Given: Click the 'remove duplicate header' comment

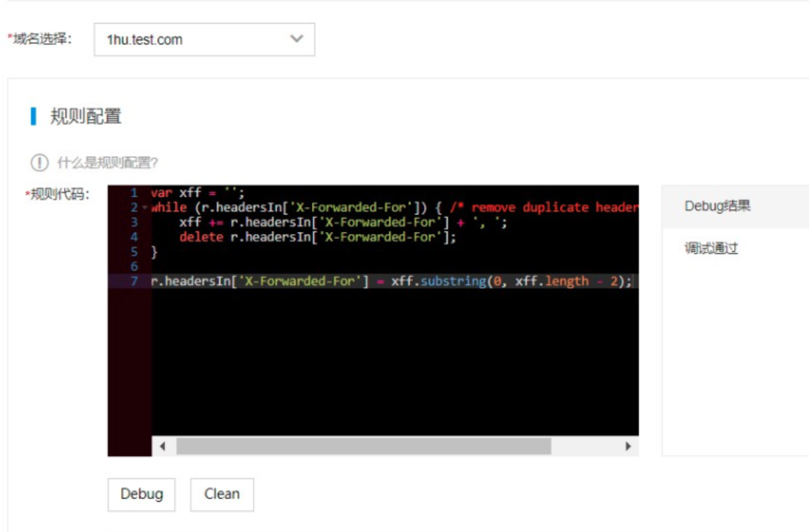Looking at the screenshot, I should [x=545, y=207].
